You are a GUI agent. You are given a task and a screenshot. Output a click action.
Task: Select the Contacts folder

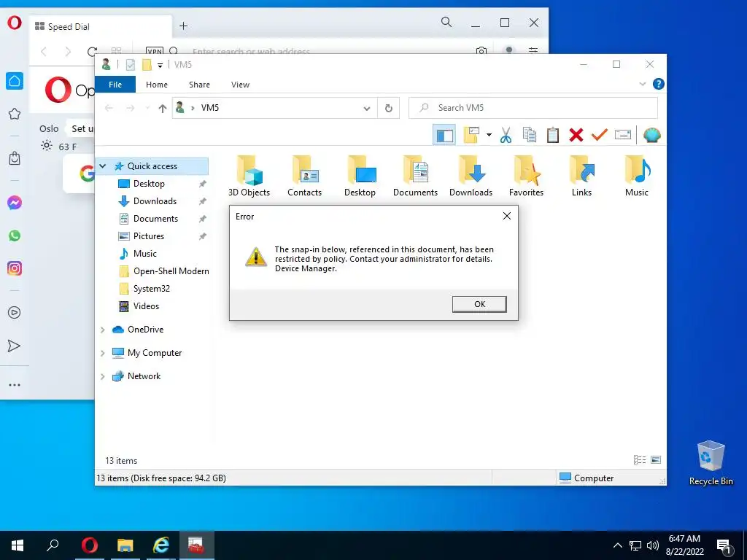(x=304, y=176)
